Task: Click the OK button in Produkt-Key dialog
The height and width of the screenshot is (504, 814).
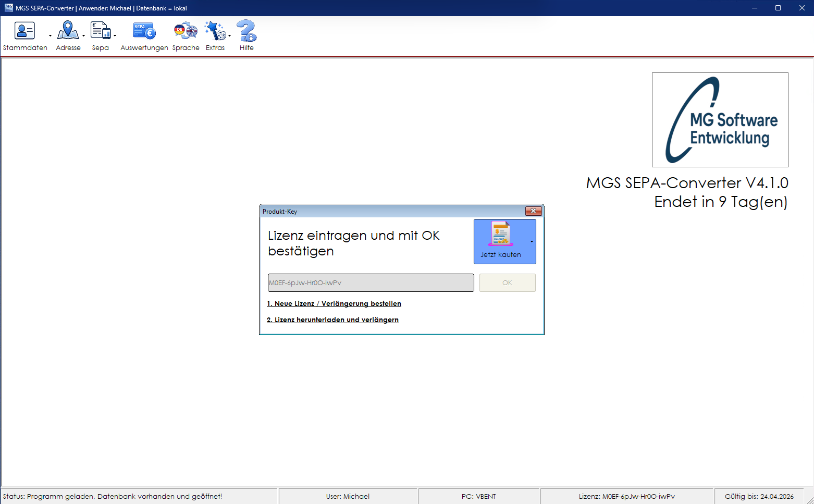Action: tap(507, 282)
